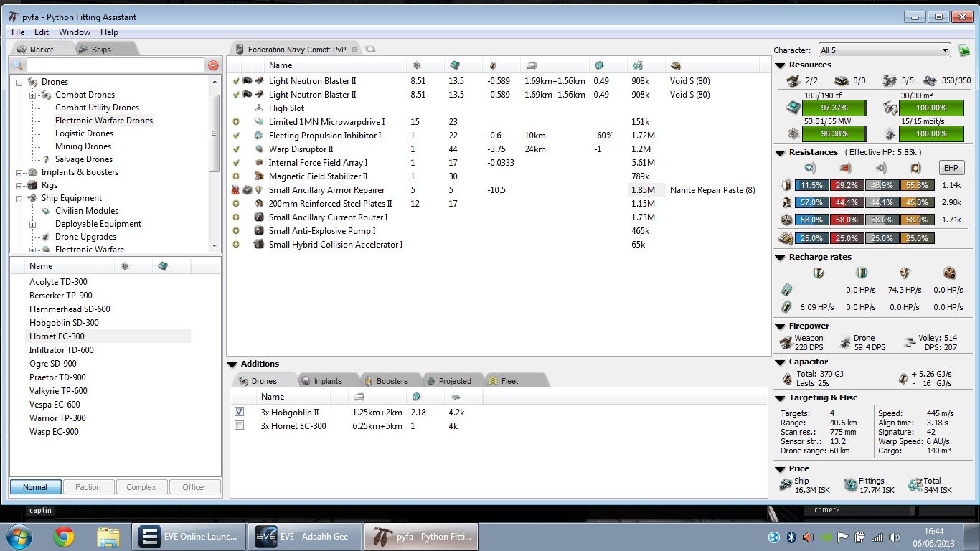Toggle Internal Force Field Array I state
The height and width of the screenshot is (551, 980).
(x=236, y=163)
